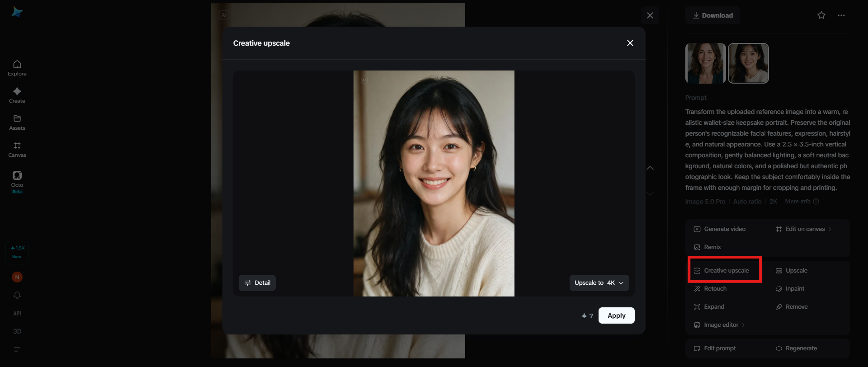Choose the Inpaint option
Screen dimensions: 868x367
click(790, 289)
